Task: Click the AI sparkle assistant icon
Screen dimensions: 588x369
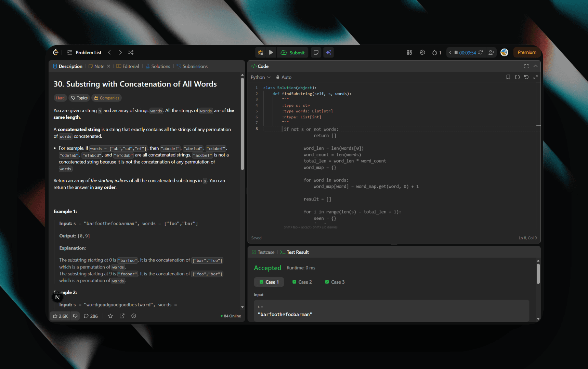Action: point(328,52)
